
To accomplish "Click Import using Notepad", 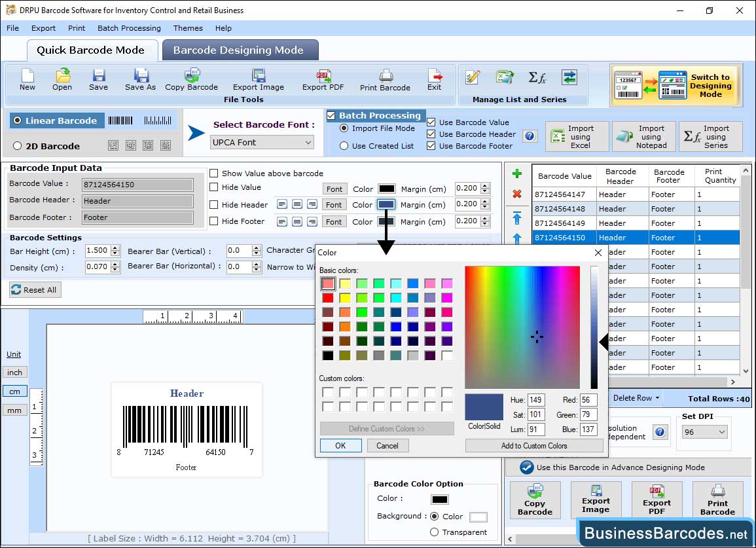I will (643, 137).
